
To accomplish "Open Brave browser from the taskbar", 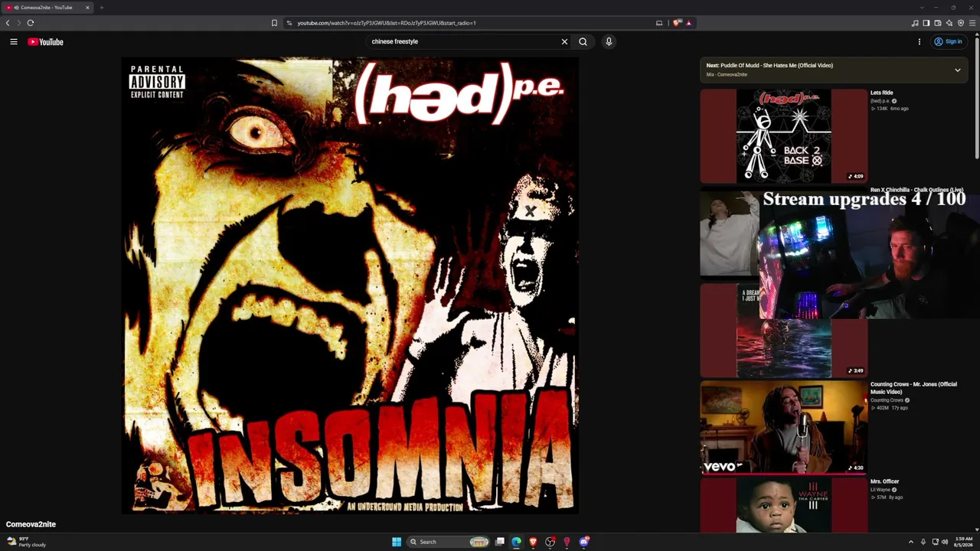I will coord(534,542).
